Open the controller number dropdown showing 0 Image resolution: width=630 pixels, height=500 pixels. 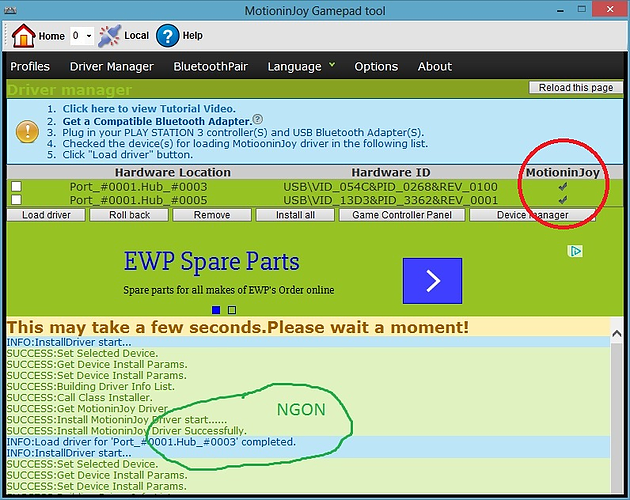[x=82, y=36]
